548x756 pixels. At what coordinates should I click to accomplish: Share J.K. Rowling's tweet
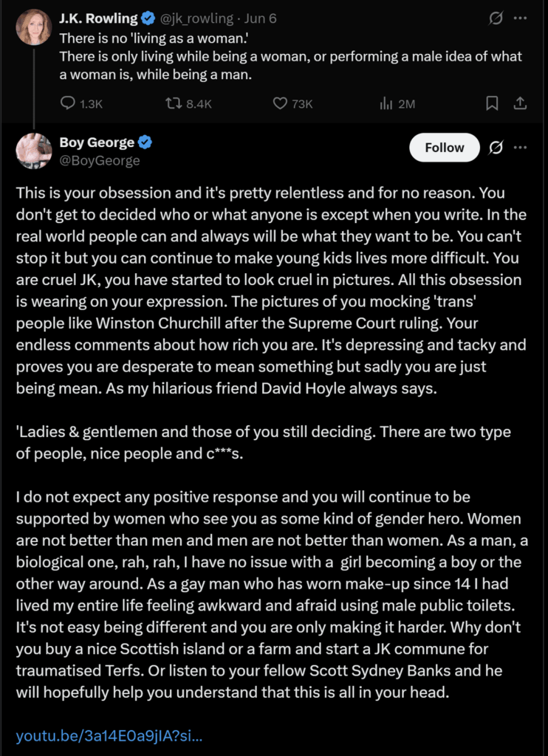[x=520, y=103]
